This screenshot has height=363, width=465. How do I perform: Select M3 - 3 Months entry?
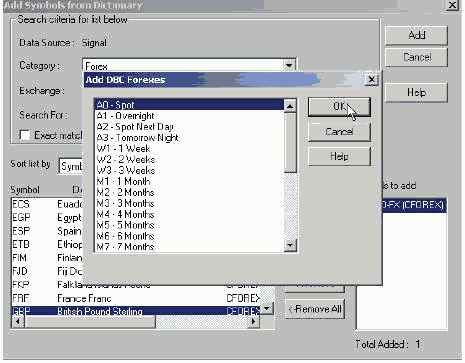point(189,203)
